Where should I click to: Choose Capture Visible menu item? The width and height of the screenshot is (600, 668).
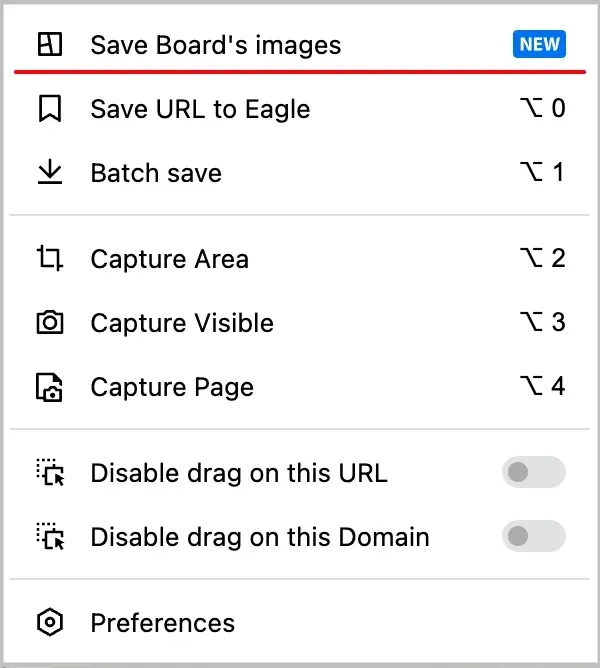(300, 322)
